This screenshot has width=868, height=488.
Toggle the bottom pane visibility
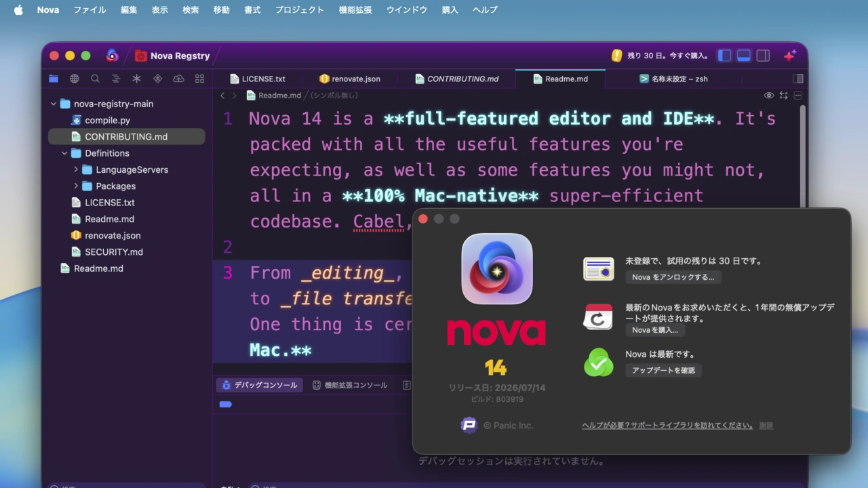(x=744, y=56)
